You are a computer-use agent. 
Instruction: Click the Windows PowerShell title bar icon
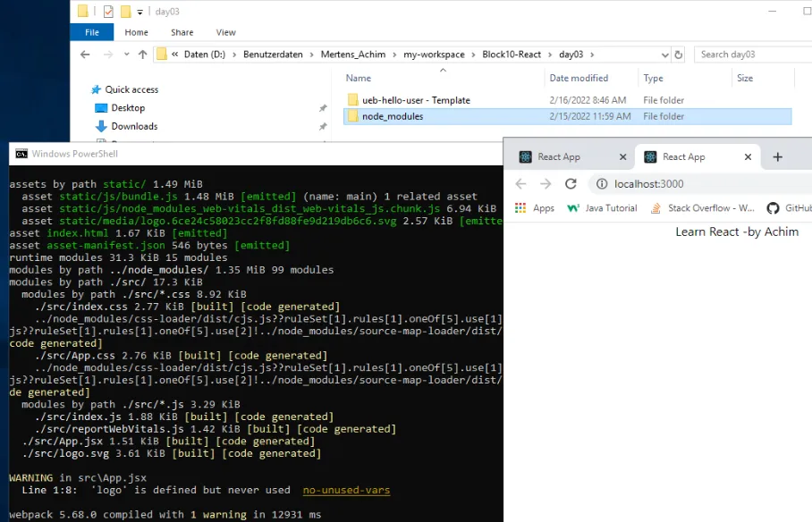click(x=21, y=154)
